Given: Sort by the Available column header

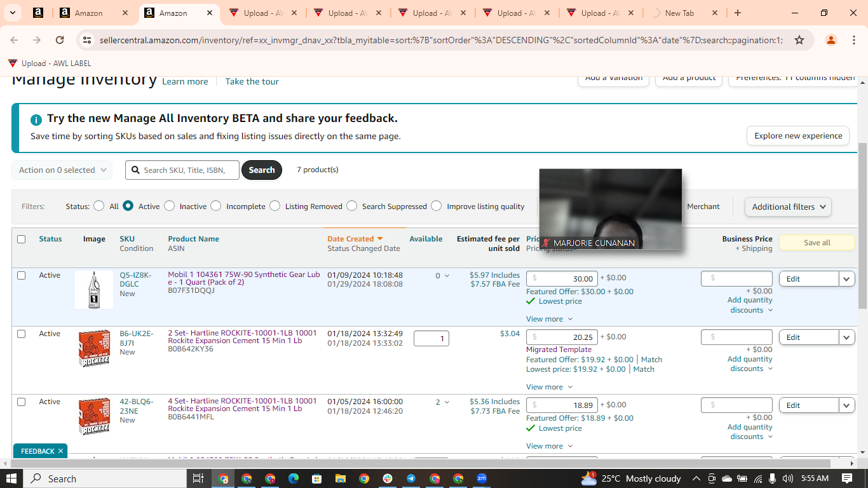Looking at the screenshot, I should click(x=426, y=239).
